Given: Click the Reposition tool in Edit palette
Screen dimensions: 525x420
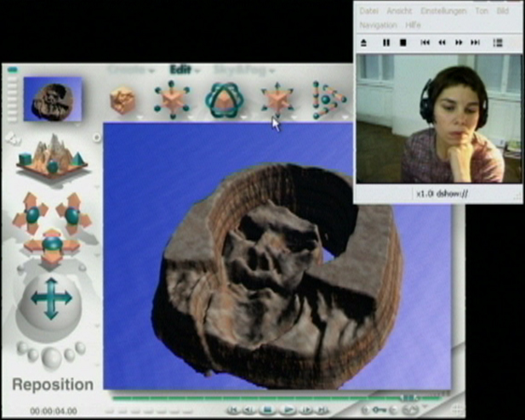Looking at the screenshot, I should point(277,100).
